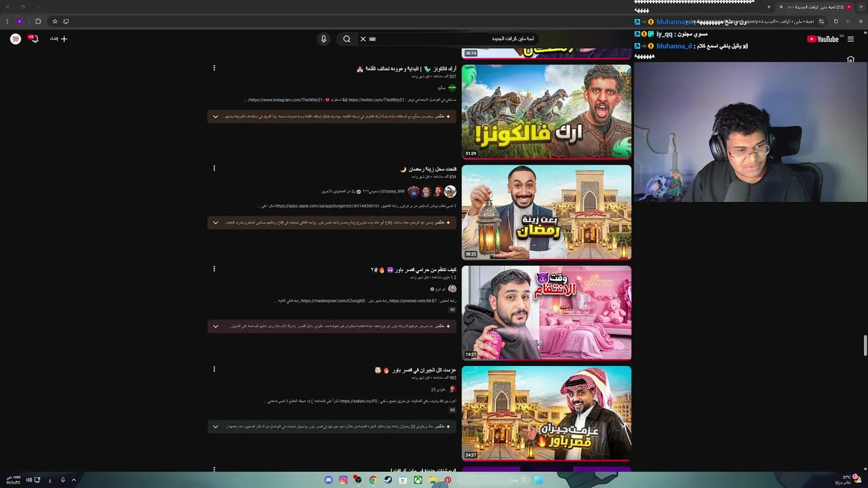Screen dimensions: 868x488
Task: Open more options for حرامي قصر باور video
Action: coord(214,268)
